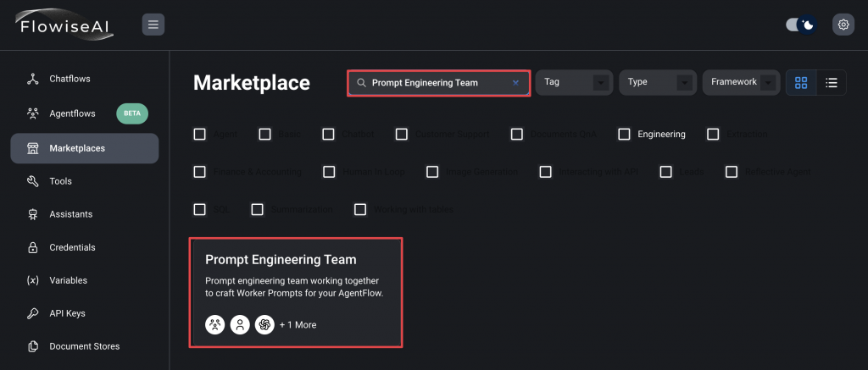Tick the Human In Loop checkbox
868x370 pixels.
(x=329, y=172)
